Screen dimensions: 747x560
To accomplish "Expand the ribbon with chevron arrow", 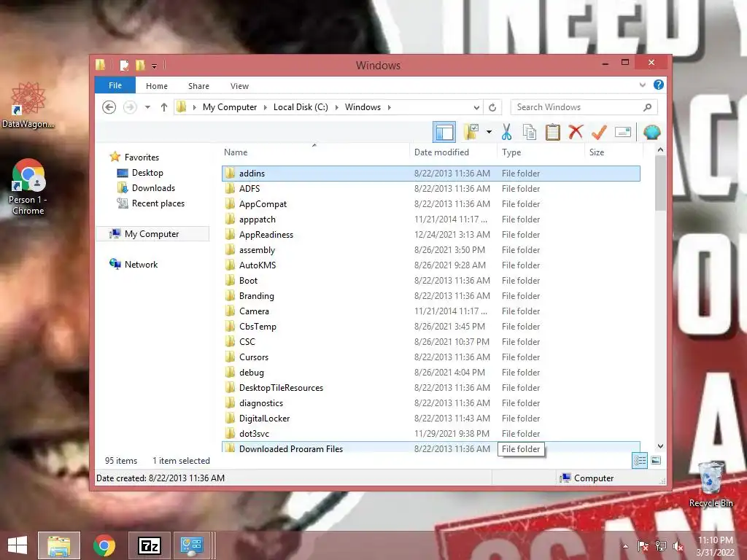I will [x=643, y=85].
